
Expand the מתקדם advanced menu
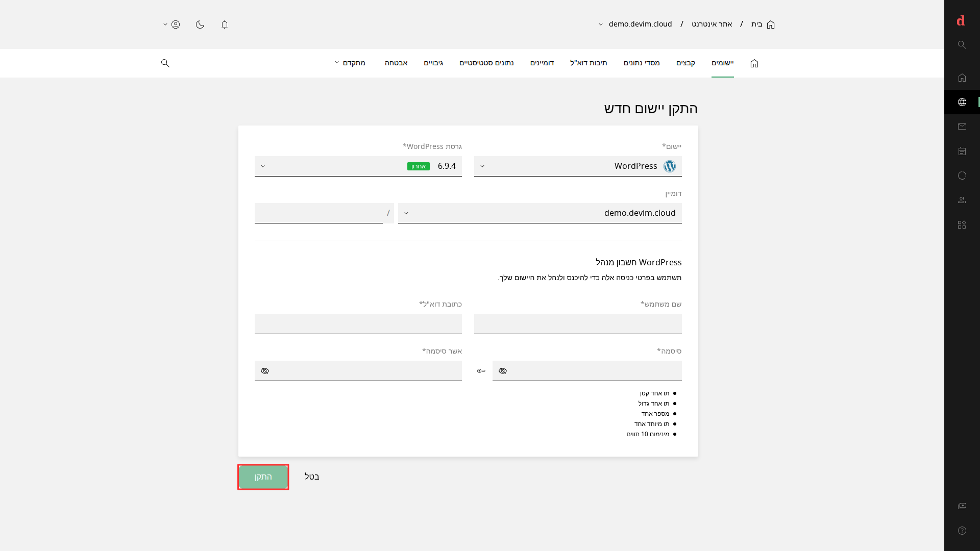click(x=350, y=63)
